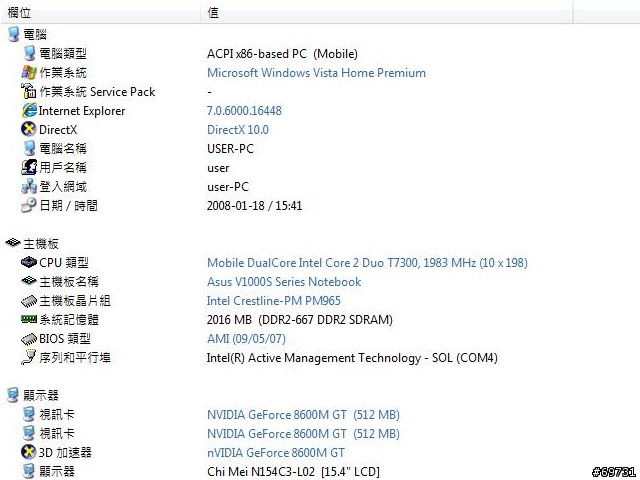Screen dimensions: 640x480
Task: Click the second 視訊卡 row icon
Action: coord(29,433)
